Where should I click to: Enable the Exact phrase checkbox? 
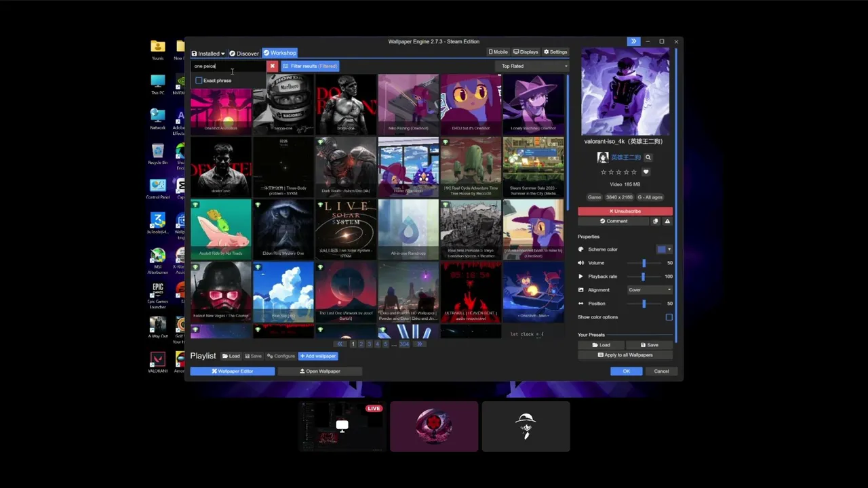(x=199, y=80)
